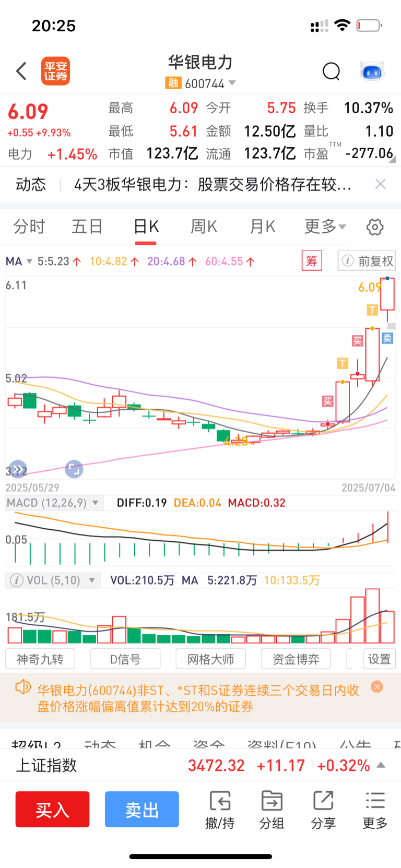Screen dimensions: 401x868
Task: Tap the tallest volume bar
Action: pos(372,616)
